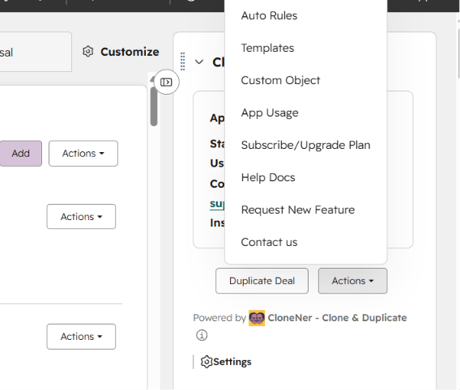Image resolution: width=460 pixels, height=390 pixels.
Task: Click the Customize label
Action: point(130,52)
